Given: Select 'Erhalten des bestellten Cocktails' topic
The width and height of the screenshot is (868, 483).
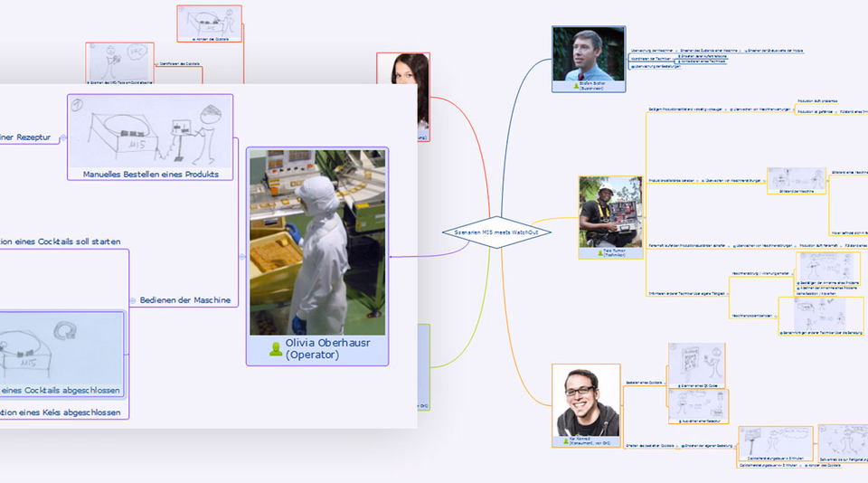Looking at the screenshot, I should tap(650, 446).
